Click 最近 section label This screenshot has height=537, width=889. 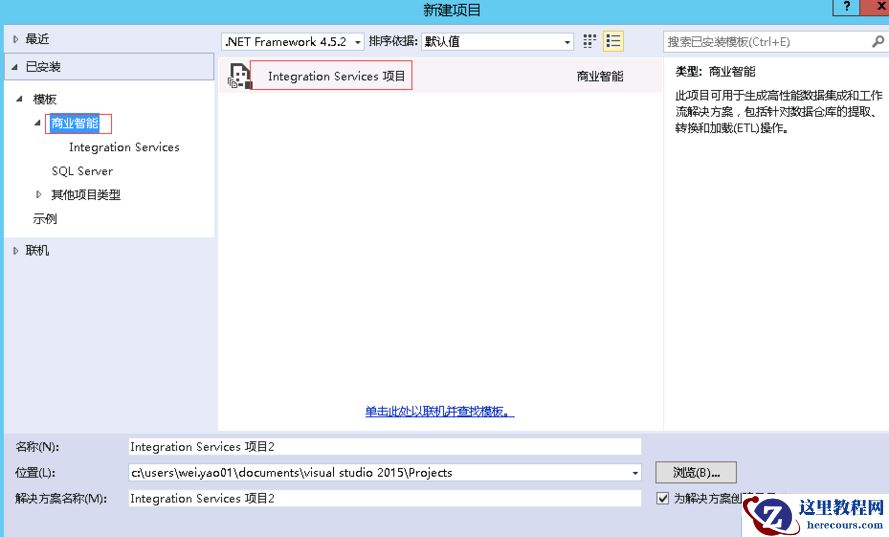[37, 39]
